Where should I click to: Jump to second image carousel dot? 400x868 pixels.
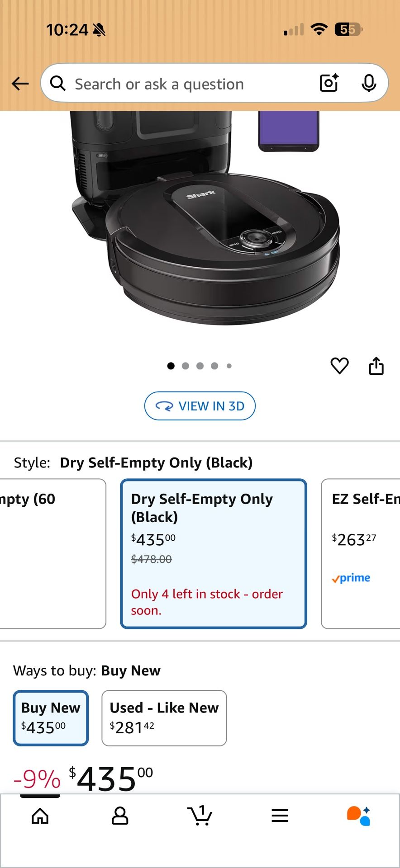tap(186, 366)
